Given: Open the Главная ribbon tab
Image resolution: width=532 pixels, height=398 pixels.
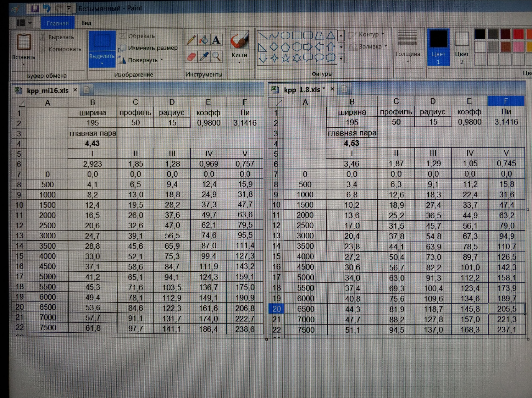Looking at the screenshot, I should [58, 23].
